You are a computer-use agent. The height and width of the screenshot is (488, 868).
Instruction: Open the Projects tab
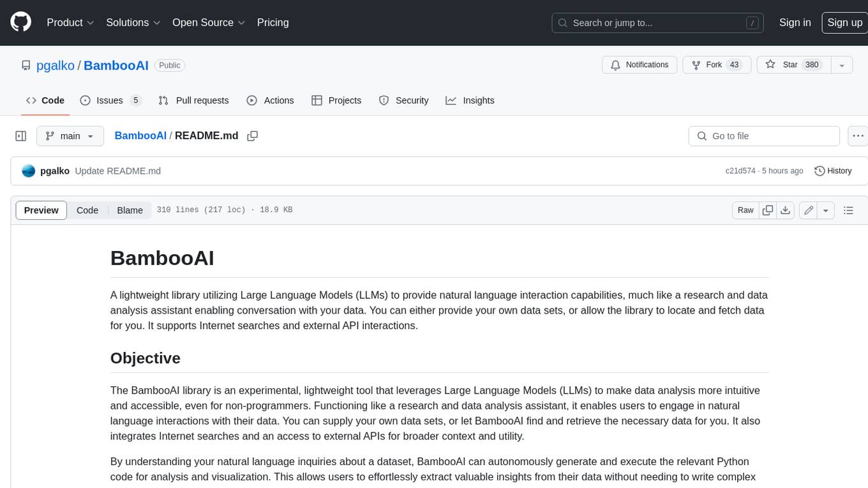click(x=336, y=100)
